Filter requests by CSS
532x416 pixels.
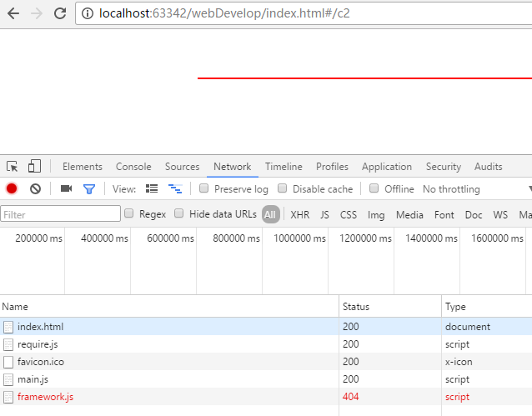(349, 215)
